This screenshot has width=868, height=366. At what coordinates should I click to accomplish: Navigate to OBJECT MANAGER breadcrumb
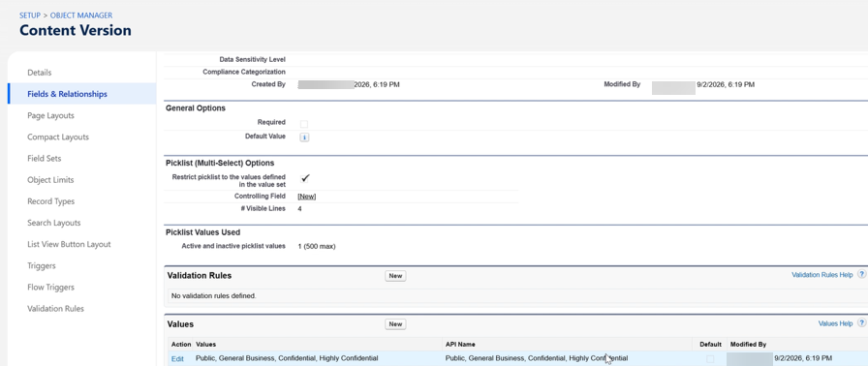click(x=81, y=15)
